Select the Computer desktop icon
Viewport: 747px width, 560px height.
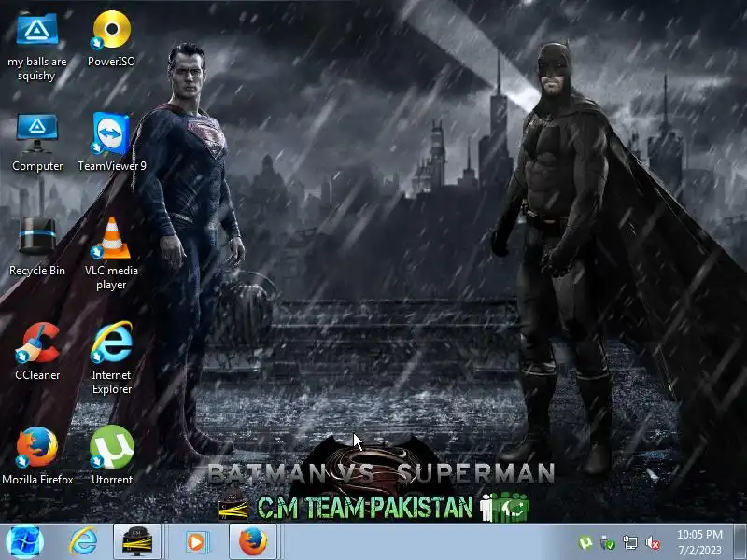click(37, 133)
